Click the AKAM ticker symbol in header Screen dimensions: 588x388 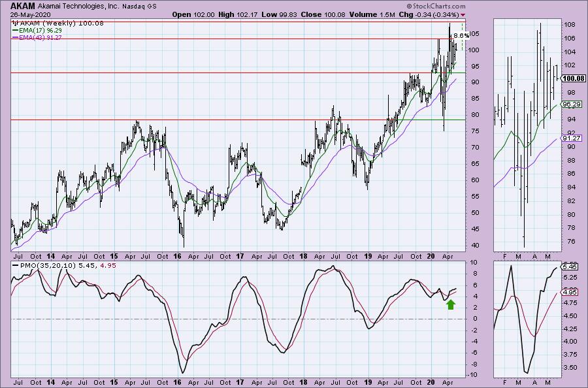coord(22,6)
